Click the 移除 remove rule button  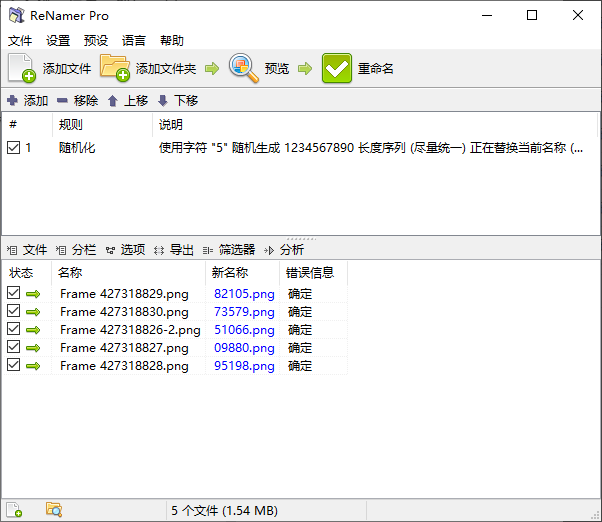(78, 101)
